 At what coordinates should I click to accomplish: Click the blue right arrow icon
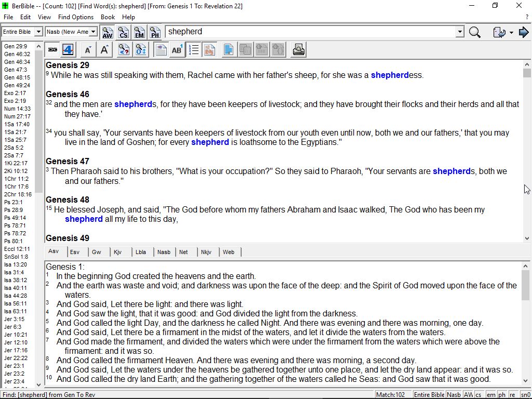pyautogui.click(x=524, y=32)
